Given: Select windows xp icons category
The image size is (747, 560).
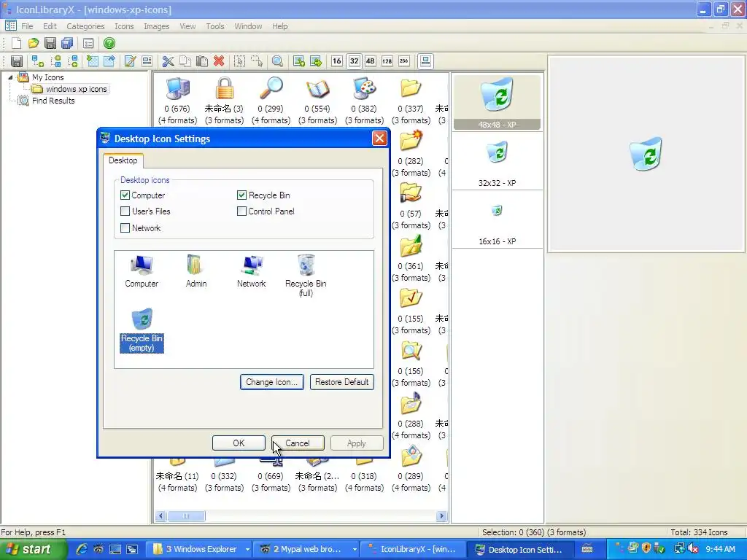Looking at the screenshot, I should point(76,89).
